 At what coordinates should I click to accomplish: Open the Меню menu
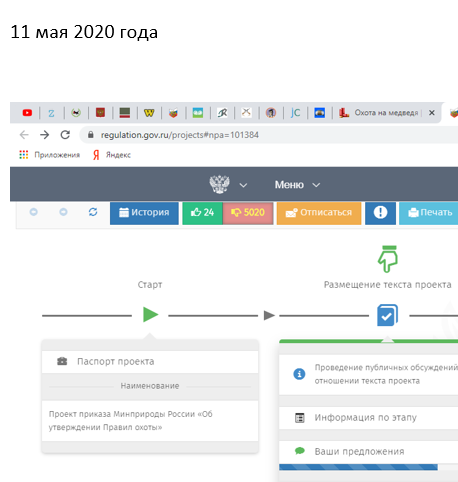(289, 185)
